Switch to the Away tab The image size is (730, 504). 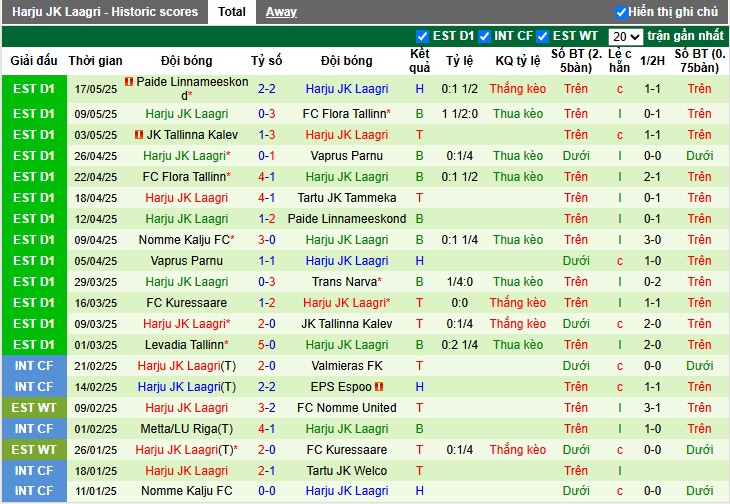pos(281,12)
